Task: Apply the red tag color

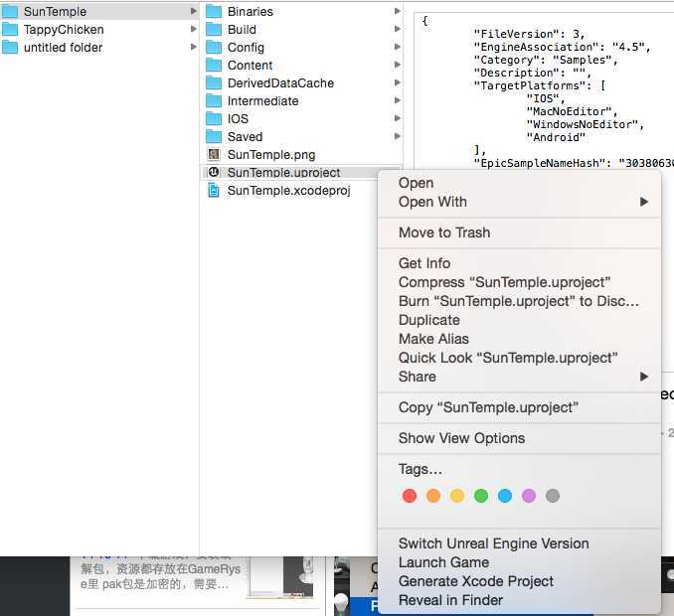Action: click(410, 496)
